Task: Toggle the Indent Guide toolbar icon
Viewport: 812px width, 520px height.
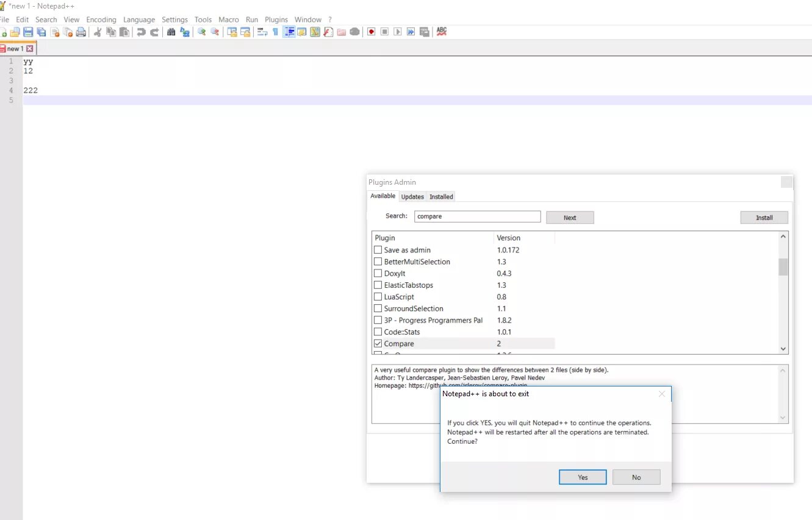Action: click(289, 32)
